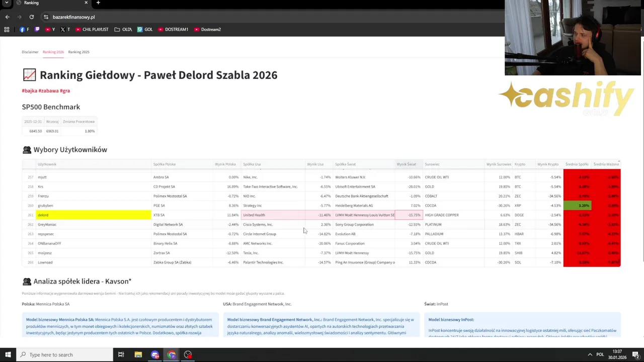
Task: Click the taskbar search box
Action: pos(64,354)
